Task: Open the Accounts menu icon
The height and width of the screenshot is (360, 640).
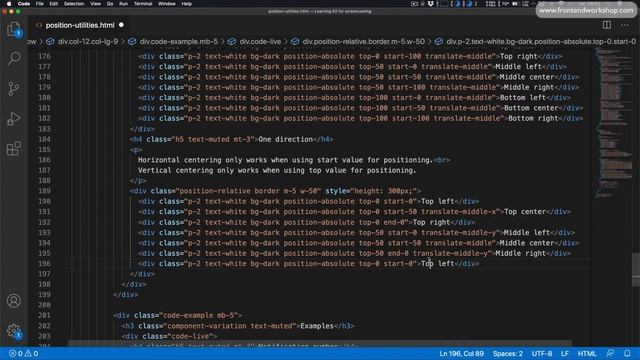Action: (14, 301)
